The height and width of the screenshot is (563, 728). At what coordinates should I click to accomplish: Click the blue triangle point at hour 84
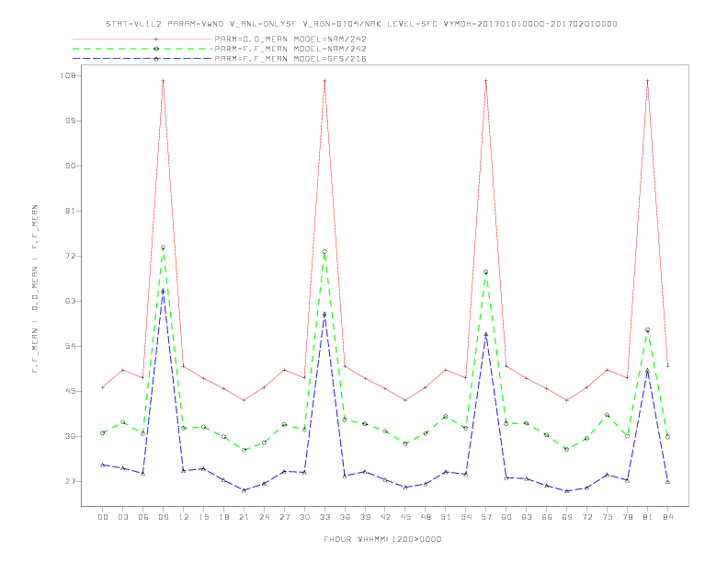point(667,482)
